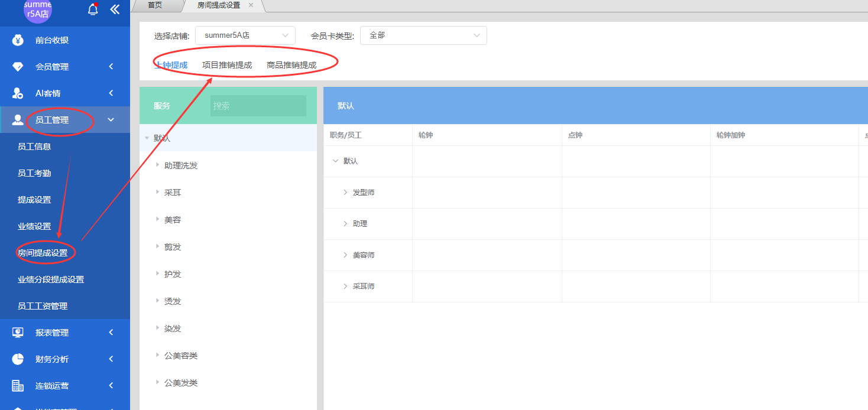Expand the 采耳师 row chevron
Image resolution: width=868 pixels, height=410 pixels.
click(345, 287)
